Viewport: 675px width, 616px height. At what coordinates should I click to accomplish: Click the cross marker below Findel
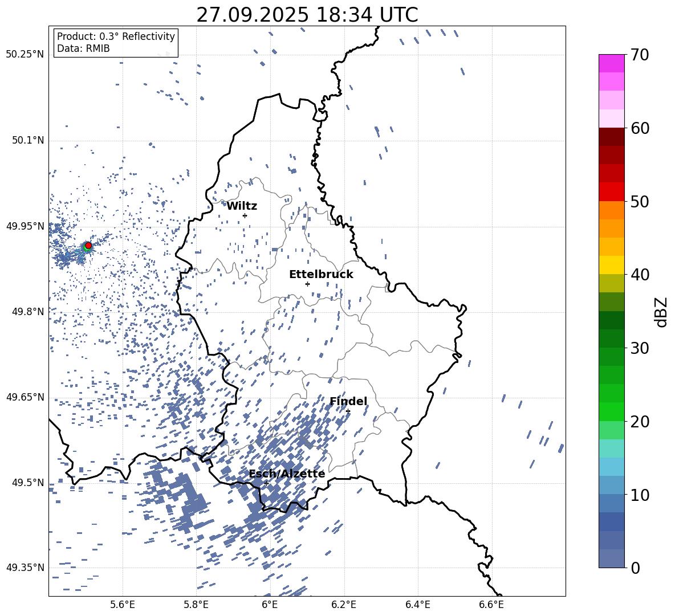[x=348, y=411]
